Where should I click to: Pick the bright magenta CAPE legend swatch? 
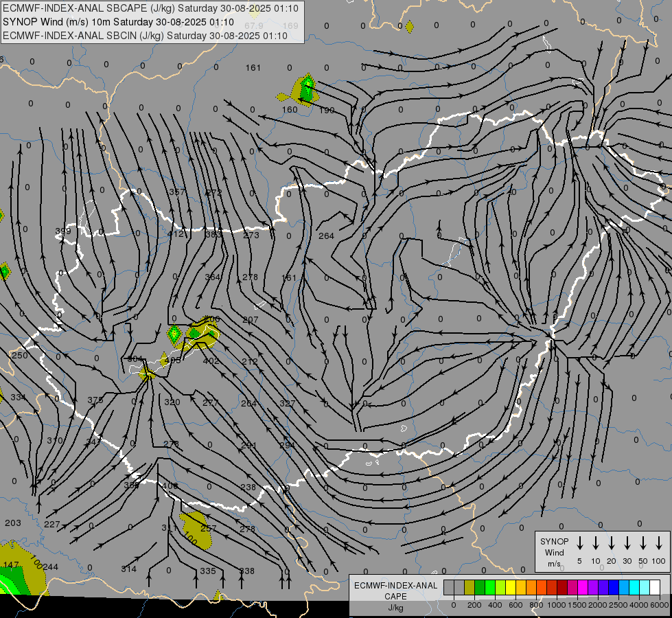click(x=583, y=587)
